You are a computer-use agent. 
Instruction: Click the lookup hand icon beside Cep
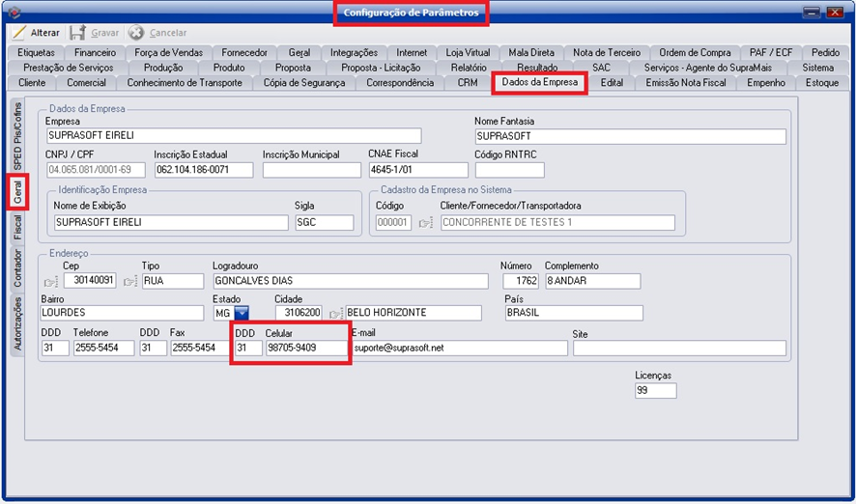pos(52,282)
